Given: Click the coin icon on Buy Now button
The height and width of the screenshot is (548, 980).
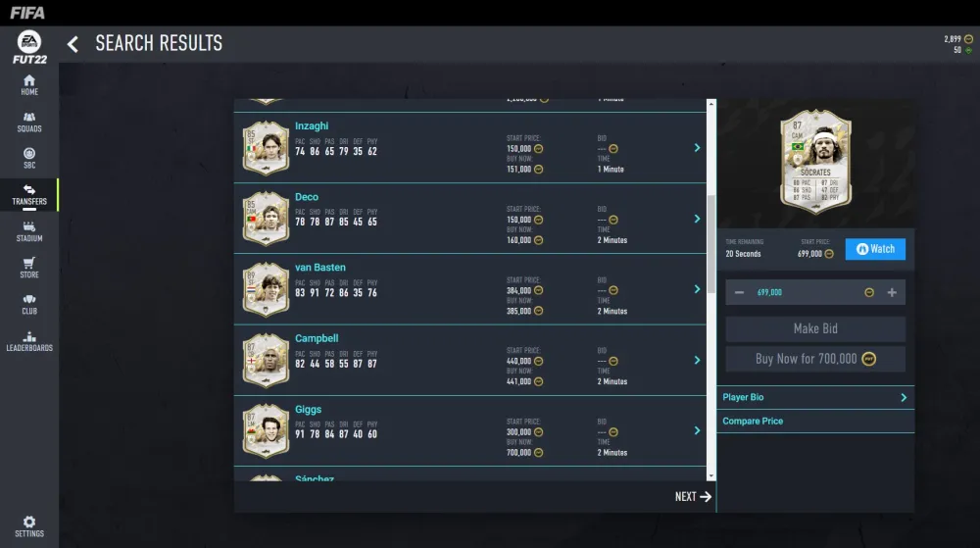Looking at the screenshot, I should click(868, 360).
